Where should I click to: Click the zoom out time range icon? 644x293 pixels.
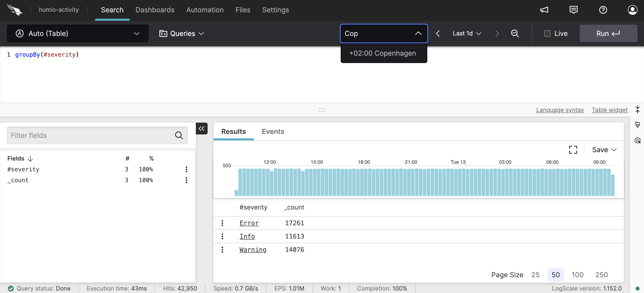[515, 33]
